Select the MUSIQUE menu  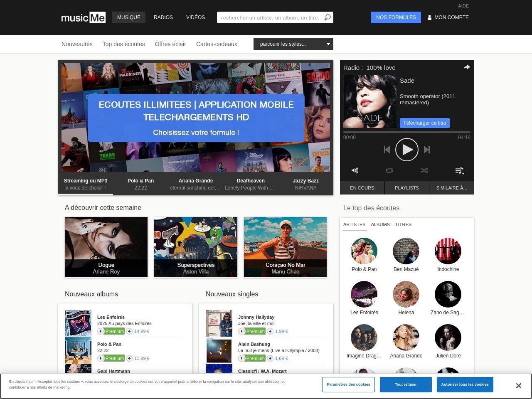(129, 17)
